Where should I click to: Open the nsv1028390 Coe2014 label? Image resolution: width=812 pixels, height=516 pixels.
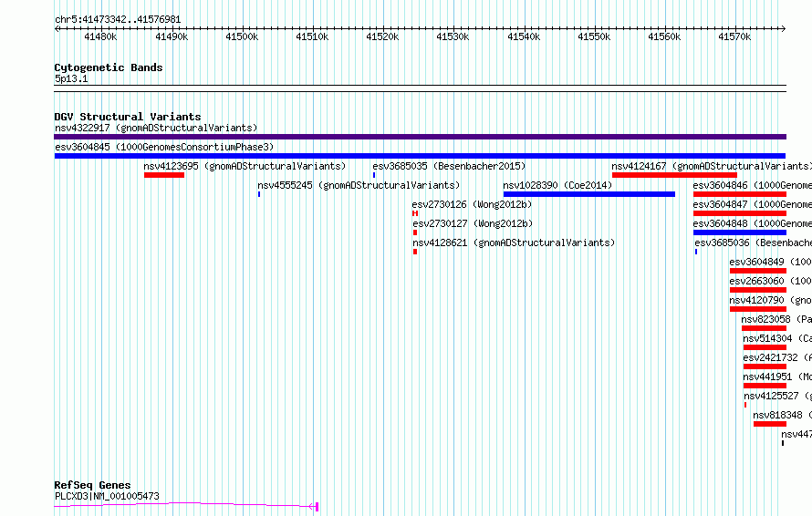click(557, 185)
